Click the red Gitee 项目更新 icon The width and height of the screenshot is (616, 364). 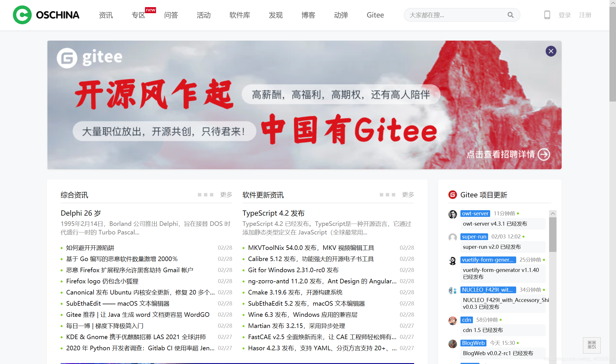452,195
